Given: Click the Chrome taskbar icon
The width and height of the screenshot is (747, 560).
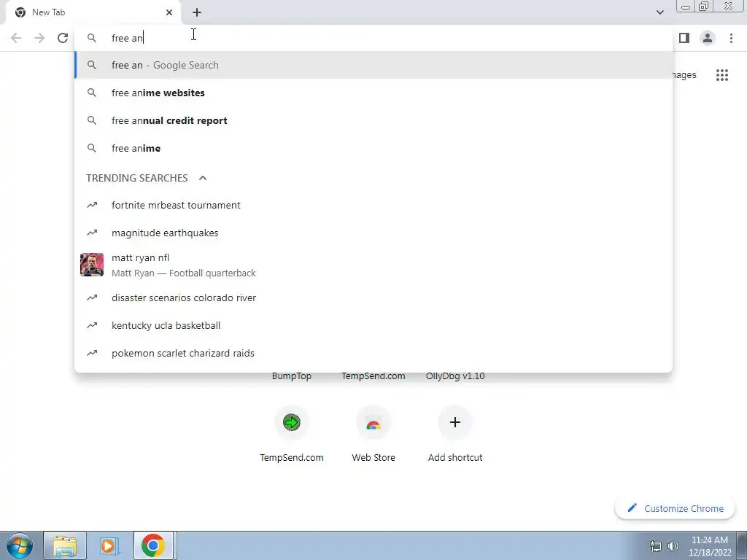Looking at the screenshot, I should coord(153,545).
